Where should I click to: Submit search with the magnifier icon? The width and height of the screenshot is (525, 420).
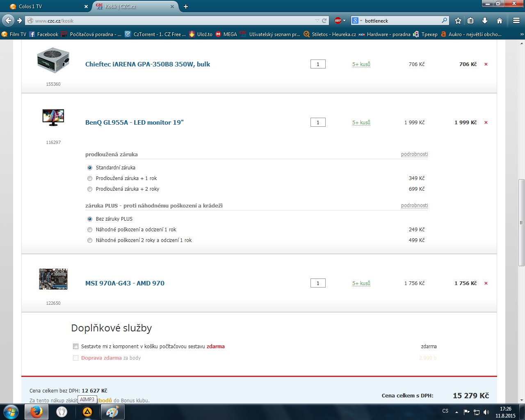(444, 21)
